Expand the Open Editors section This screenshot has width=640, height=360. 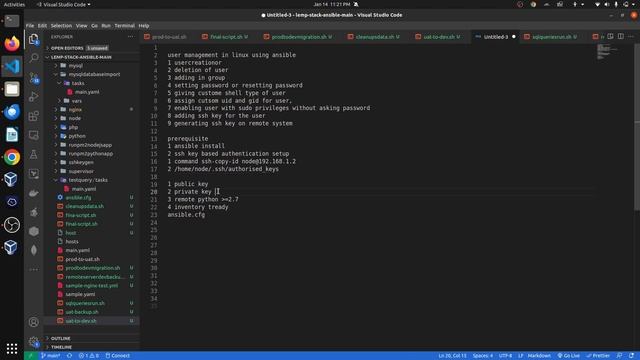[67, 48]
